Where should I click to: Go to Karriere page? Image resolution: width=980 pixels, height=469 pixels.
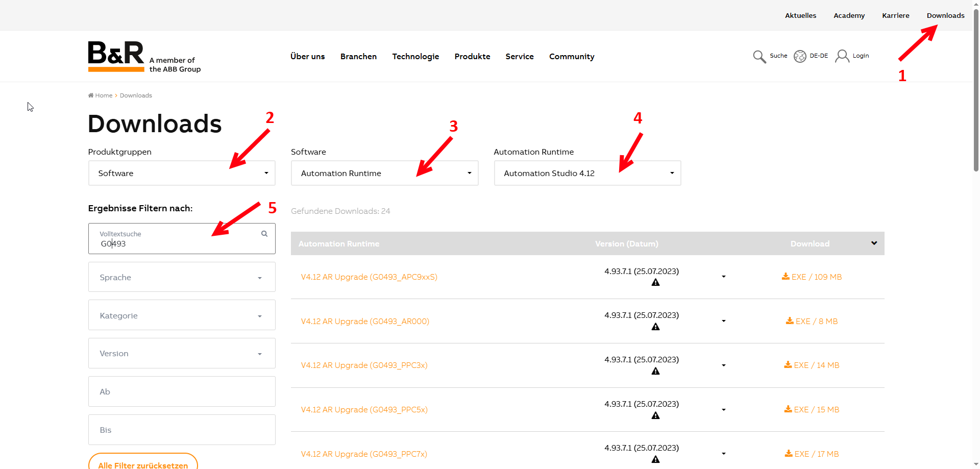(895, 16)
